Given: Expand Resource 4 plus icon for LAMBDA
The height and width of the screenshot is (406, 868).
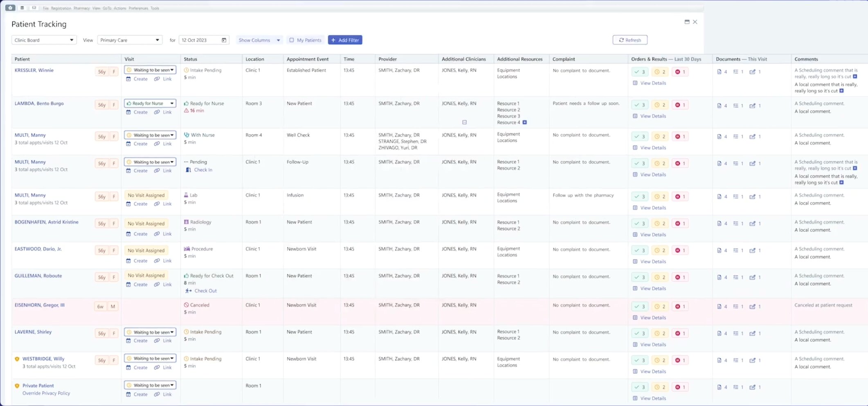Looking at the screenshot, I should pos(525,122).
